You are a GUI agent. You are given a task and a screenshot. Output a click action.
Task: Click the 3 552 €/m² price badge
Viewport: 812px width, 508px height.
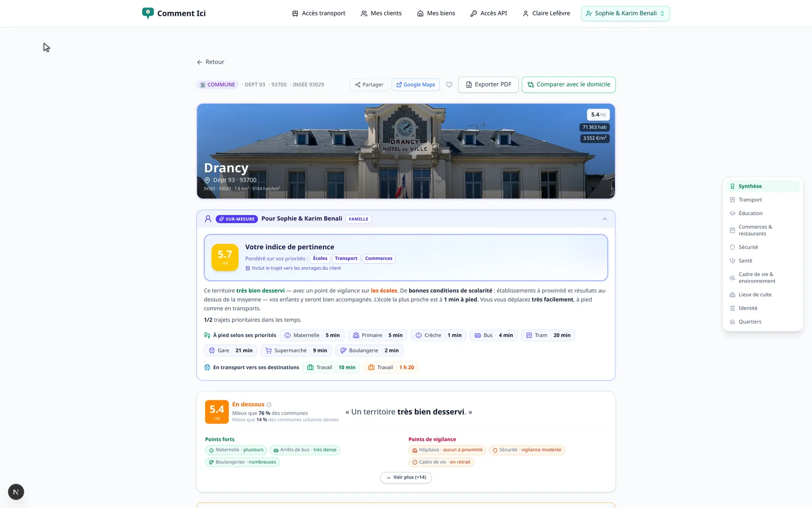pos(595,138)
